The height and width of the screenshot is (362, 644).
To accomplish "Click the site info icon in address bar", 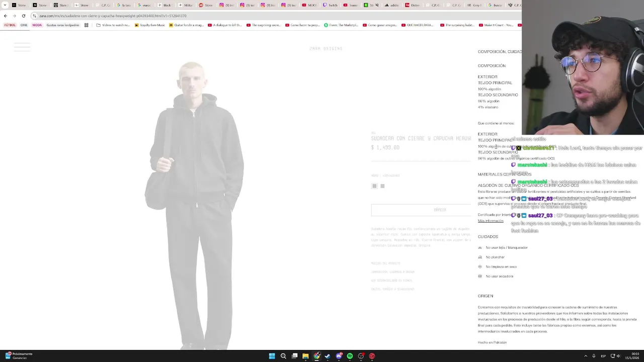I will [x=34, y=16].
